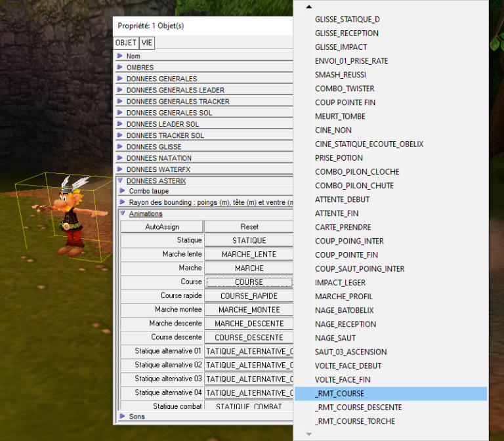This screenshot has height=441, width=504.
Task: Choose _RMT_COURSE_DESCENTE entry
Action: 391,408
